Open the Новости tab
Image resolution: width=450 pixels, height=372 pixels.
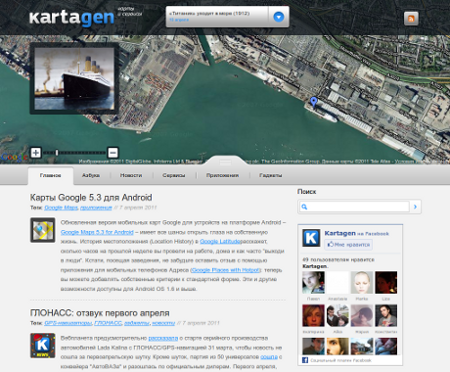[131, 175]
